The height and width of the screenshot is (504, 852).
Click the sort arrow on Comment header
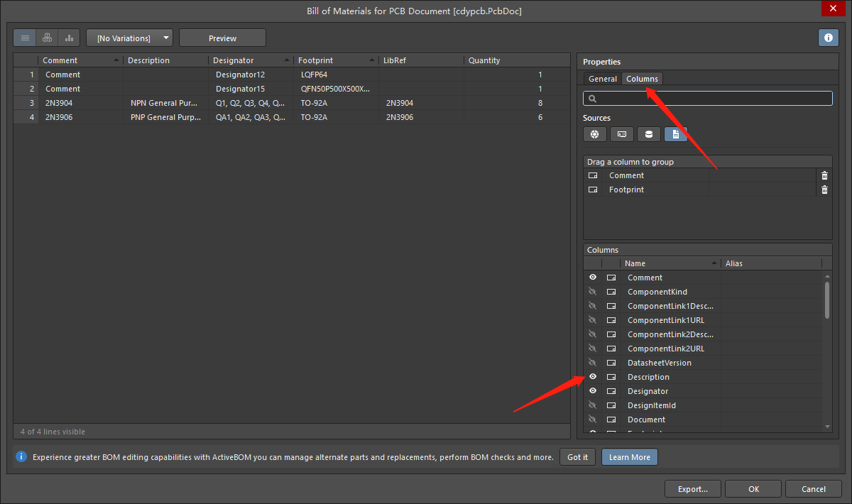(x=116, y=60)
